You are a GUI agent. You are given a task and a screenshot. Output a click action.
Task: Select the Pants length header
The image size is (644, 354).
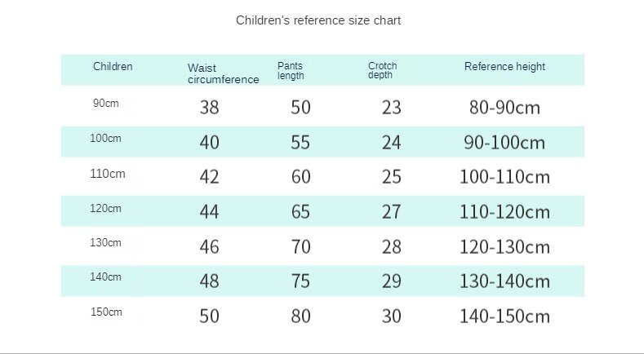pos(291,71)
